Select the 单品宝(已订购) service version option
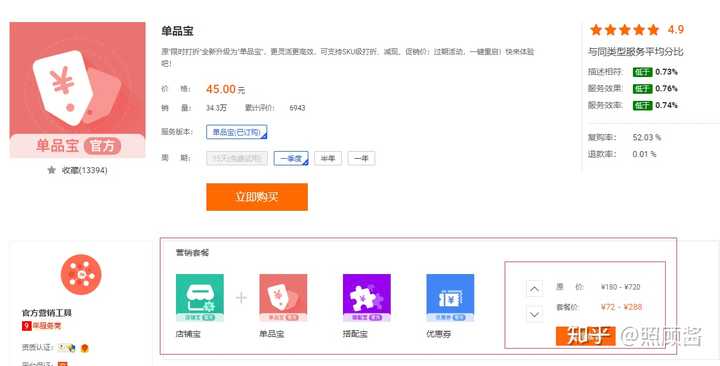 click(x=236, y=132)
